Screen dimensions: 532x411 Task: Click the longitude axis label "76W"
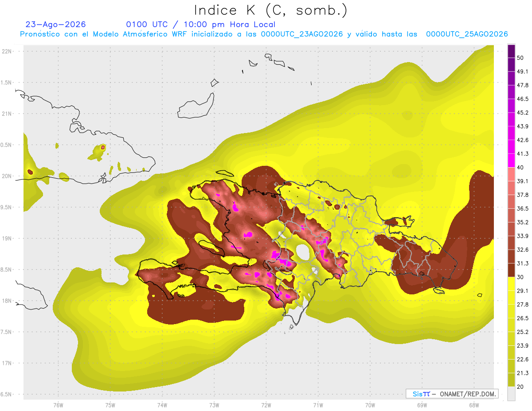pyautogui.click(x=58, y=405)
